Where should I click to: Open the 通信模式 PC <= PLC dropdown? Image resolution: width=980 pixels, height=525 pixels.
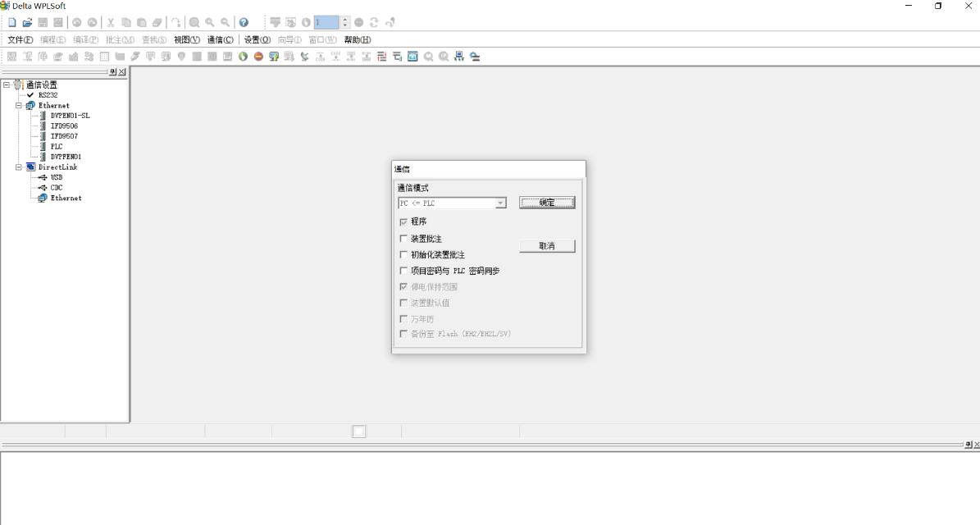point(500,203)
